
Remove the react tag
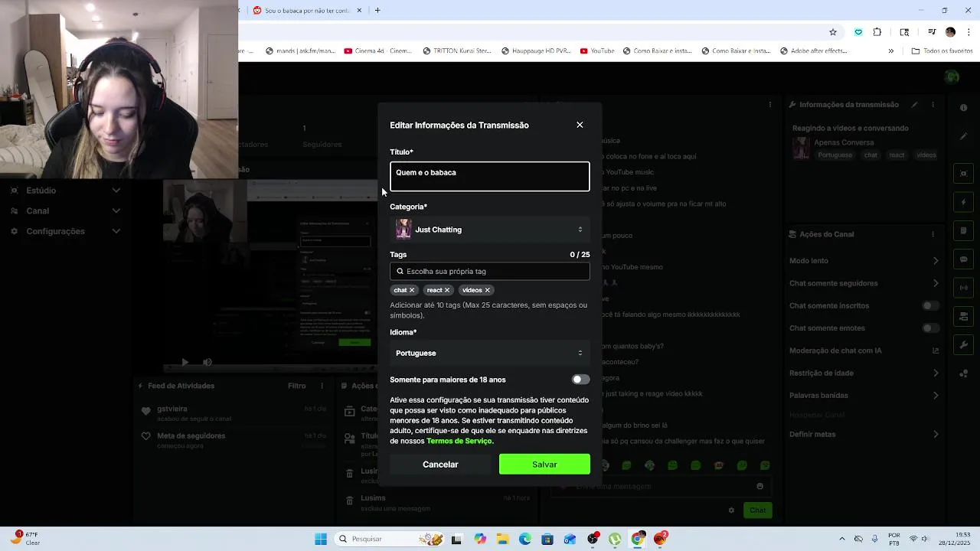[447, 290]
